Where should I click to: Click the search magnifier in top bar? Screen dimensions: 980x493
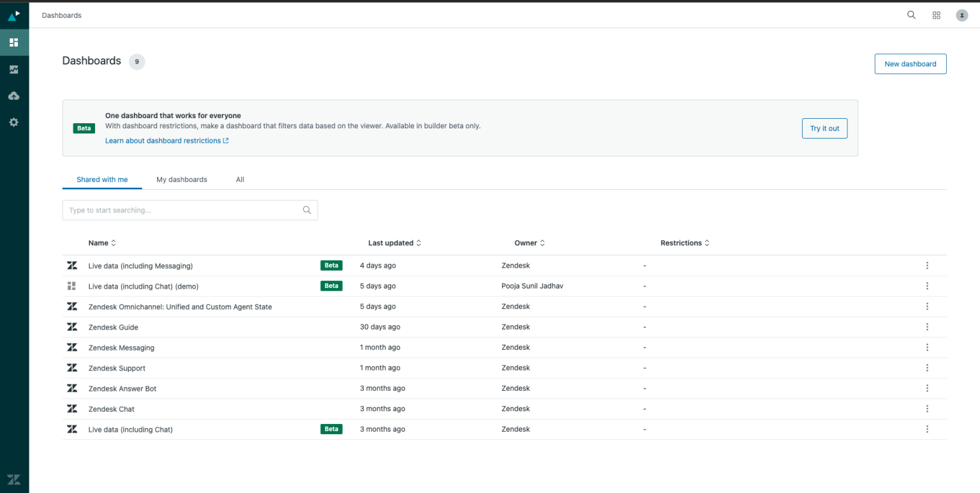[911, 15]
